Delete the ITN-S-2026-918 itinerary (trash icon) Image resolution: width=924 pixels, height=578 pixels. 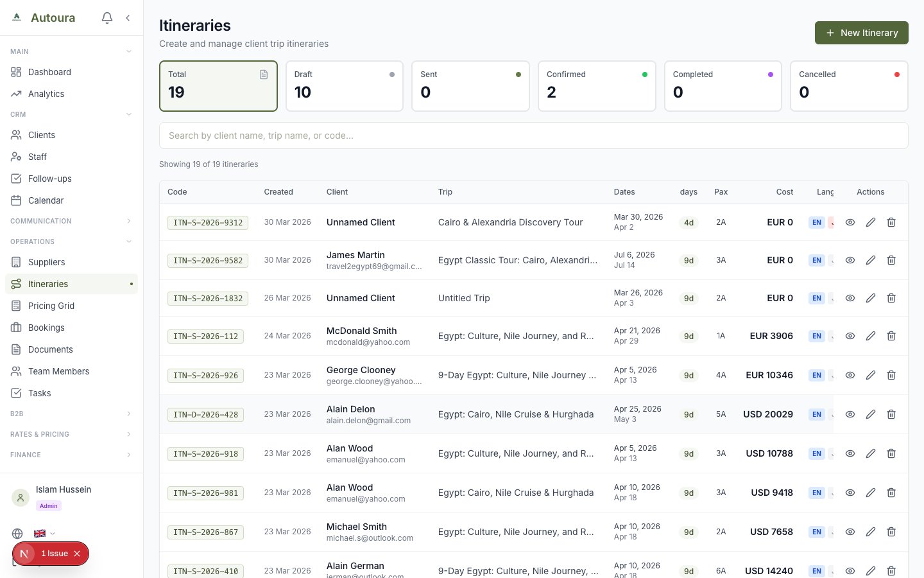pyautogui.click(x=891, y=453)
